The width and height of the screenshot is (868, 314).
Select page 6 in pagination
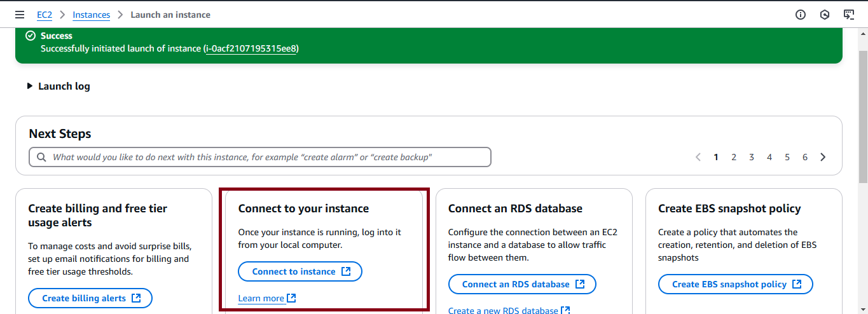805,157
